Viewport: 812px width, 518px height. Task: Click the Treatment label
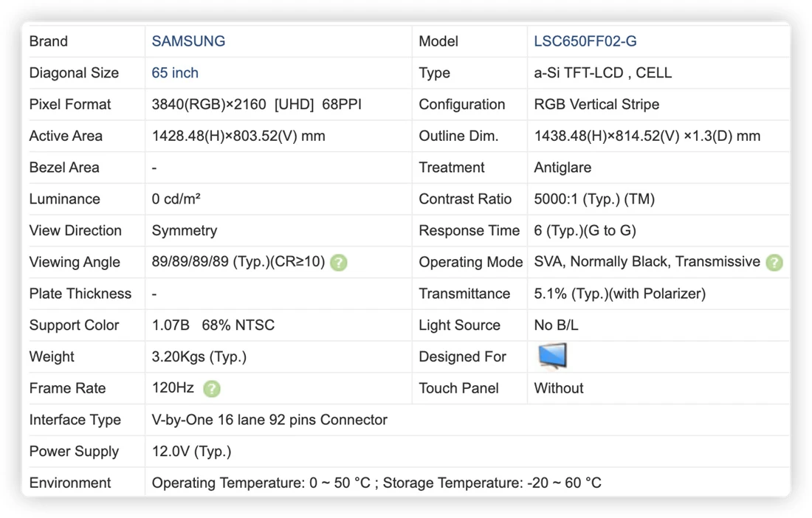tap(452, 168)
